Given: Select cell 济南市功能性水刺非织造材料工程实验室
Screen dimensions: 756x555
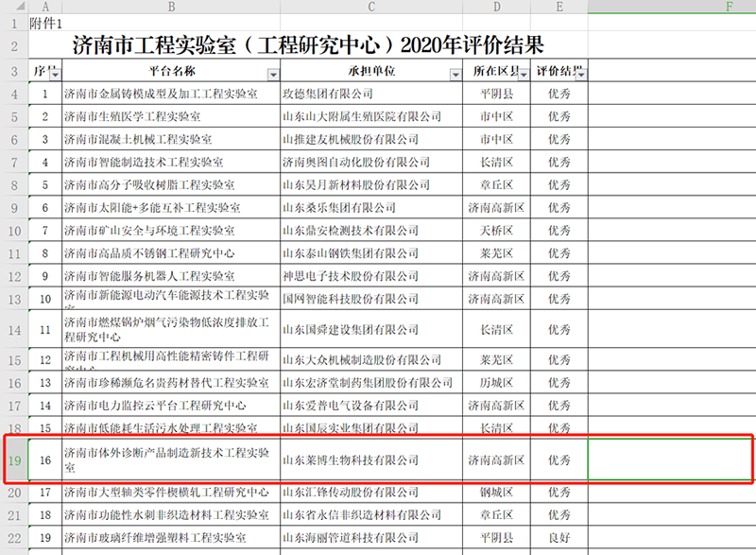Looking at the screenshot, I should click(x=171, y=515).
